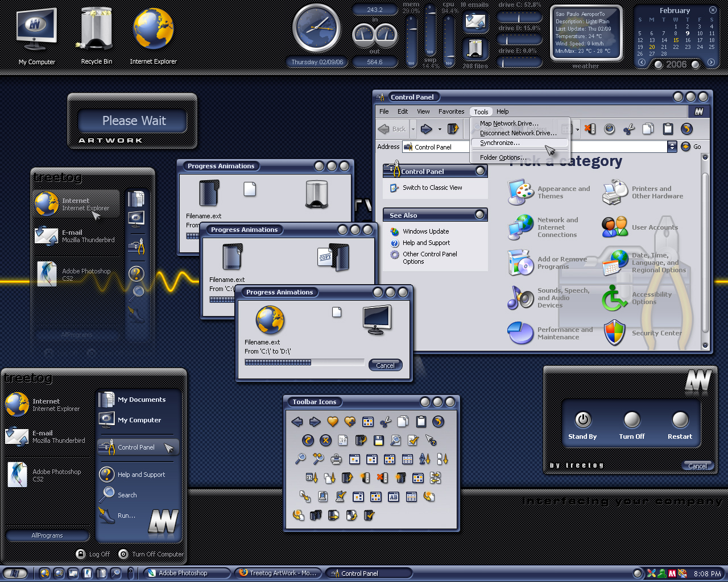
Task: Click the Back arrow in Toolbar Icons window
Action: click(297, 422)
